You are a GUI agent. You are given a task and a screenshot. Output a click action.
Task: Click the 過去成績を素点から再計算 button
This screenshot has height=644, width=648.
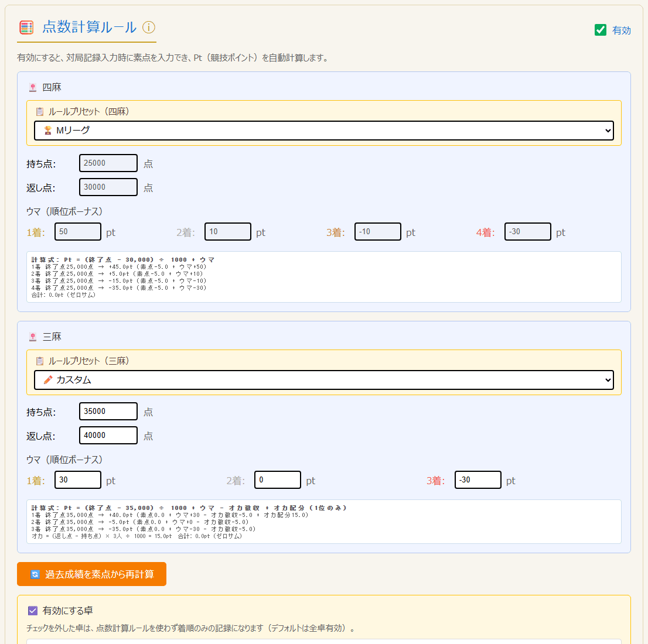(x=91, y=574)
